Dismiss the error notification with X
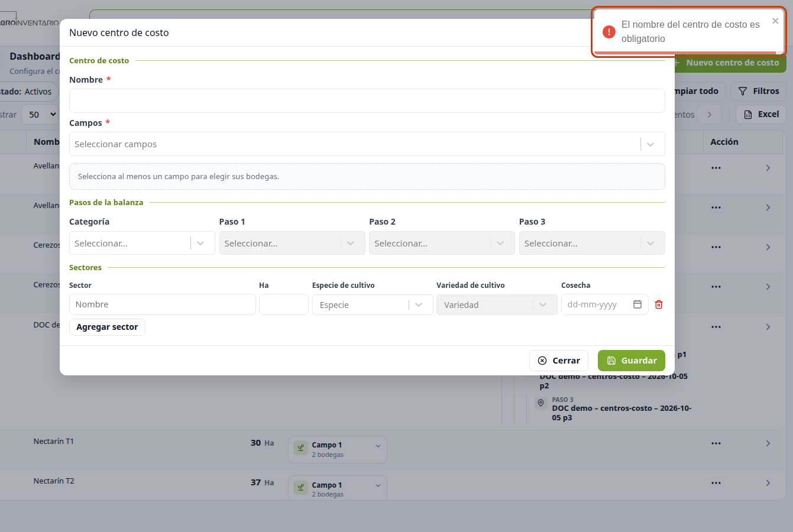The width and height of the screenshot is (793, 532). pyautogui.click(x=775, y=21)
